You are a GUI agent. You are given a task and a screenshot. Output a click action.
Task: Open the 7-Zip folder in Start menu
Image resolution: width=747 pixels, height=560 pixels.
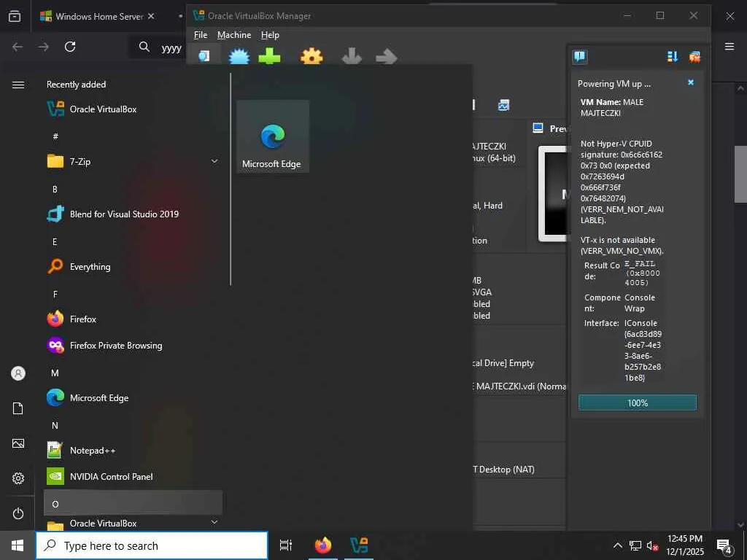point(133,161)
